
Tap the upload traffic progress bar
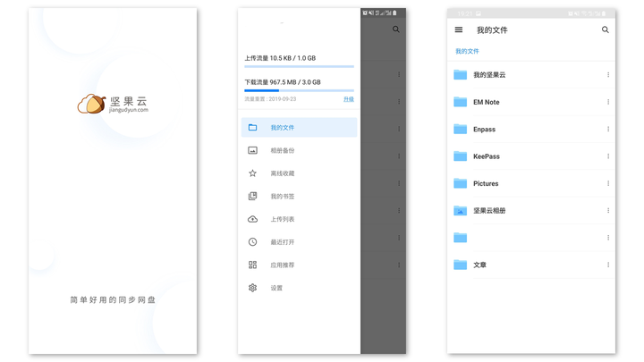[x=299, y=66]
